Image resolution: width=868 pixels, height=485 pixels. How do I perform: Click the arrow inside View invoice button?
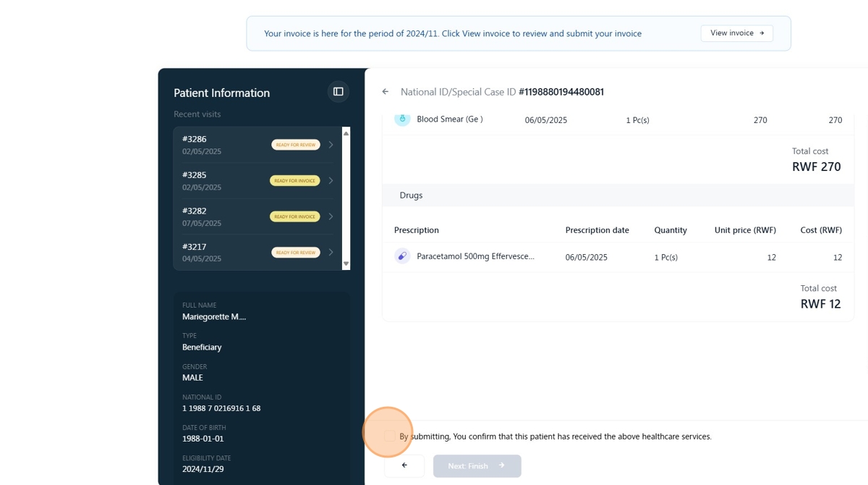(x=762, y=33)
